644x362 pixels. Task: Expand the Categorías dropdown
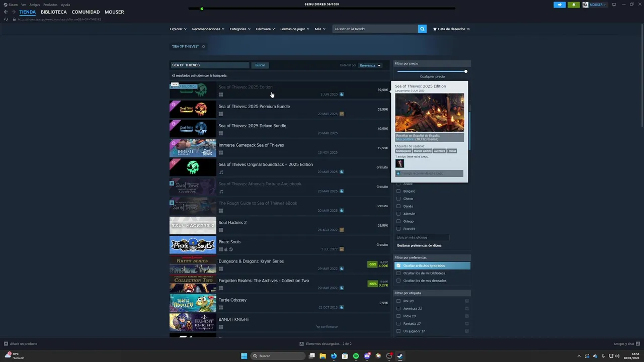tap(240, 29)
